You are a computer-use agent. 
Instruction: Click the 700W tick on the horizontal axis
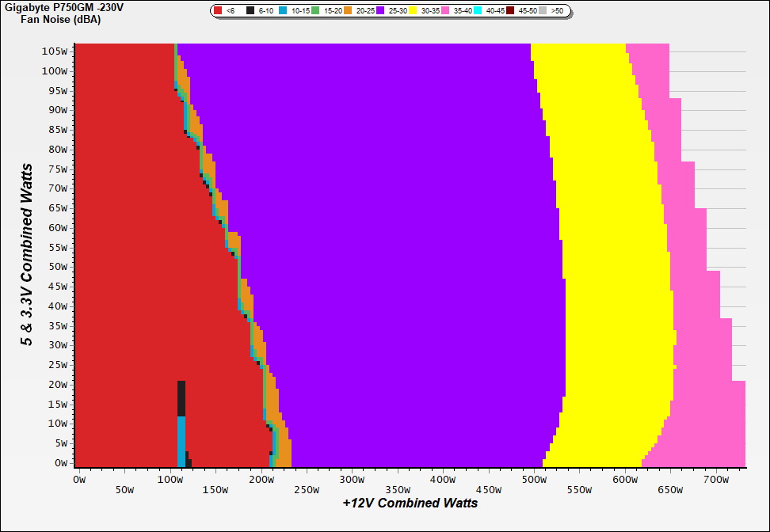[x=715, y=480]
